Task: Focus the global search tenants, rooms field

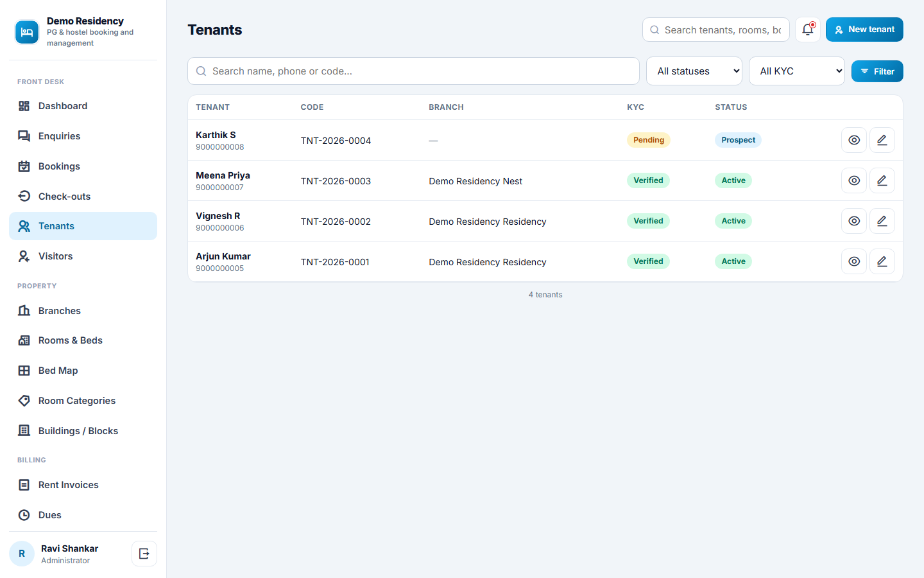Action: [716, 30]
